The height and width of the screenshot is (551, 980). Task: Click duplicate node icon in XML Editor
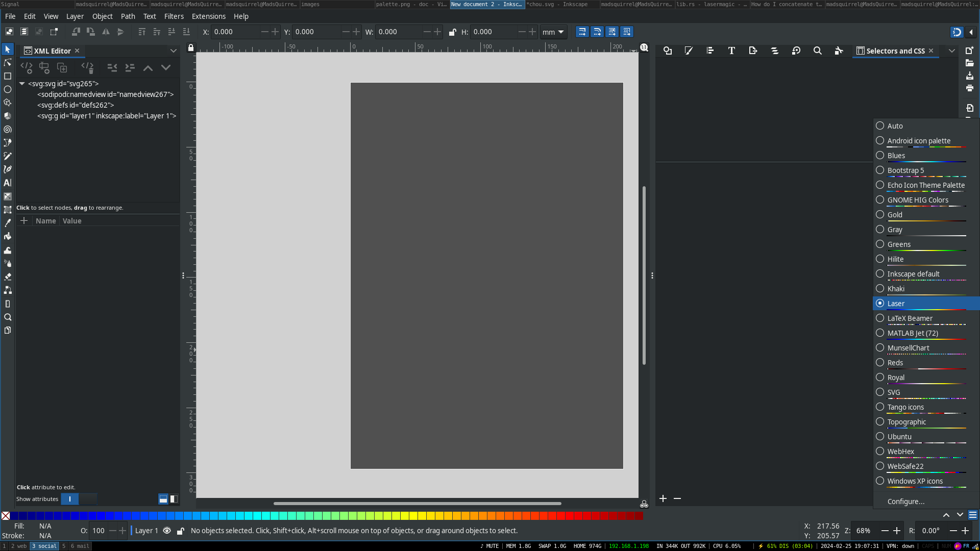coord(62,67)
